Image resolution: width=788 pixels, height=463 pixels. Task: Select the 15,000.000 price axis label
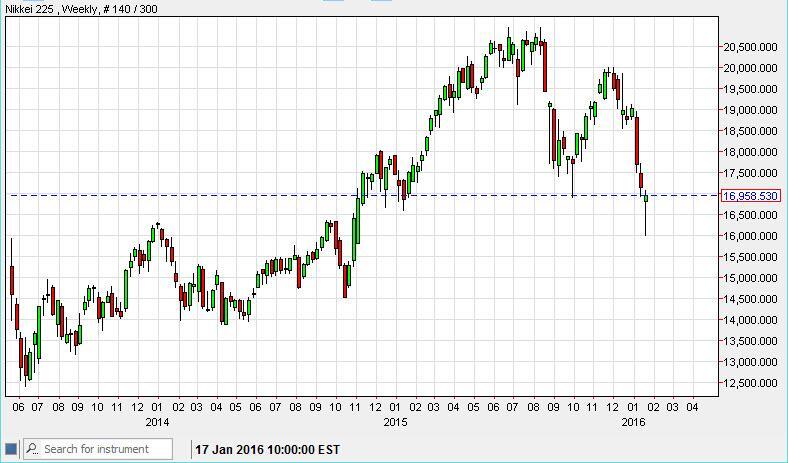pyautogui.click(x=751, y=278)
